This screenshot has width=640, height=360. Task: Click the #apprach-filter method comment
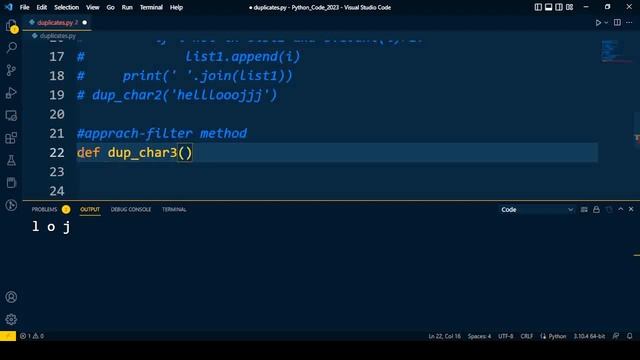(x=162, y=133)
